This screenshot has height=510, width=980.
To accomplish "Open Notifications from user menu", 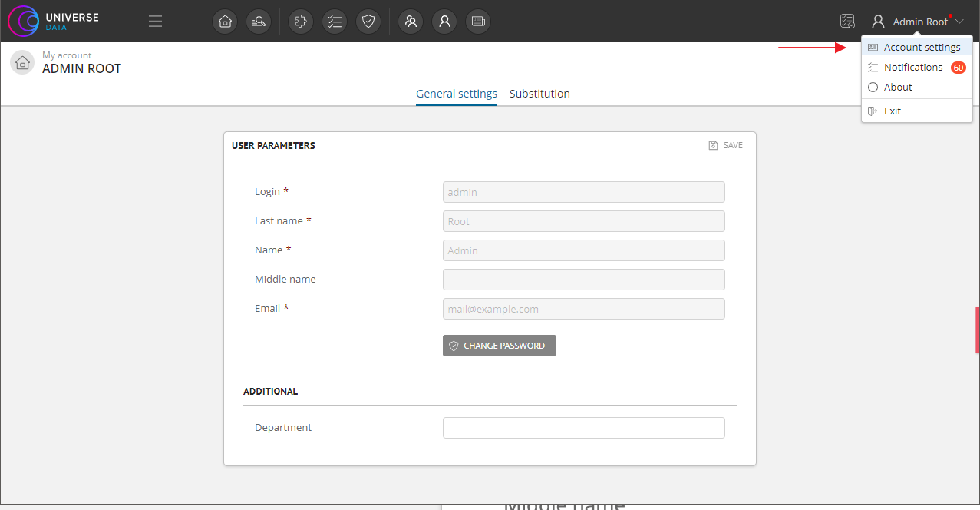I will [917, 67].
